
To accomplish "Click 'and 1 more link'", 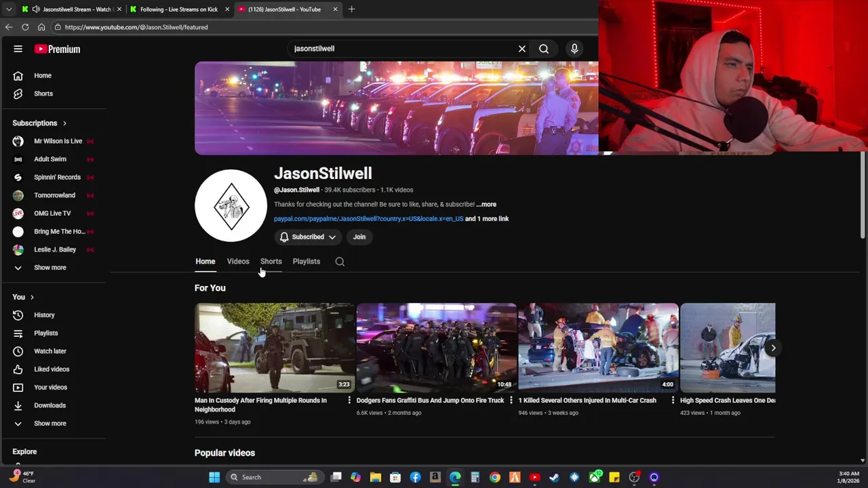I will pyautogui.click(x=487, y=219).
